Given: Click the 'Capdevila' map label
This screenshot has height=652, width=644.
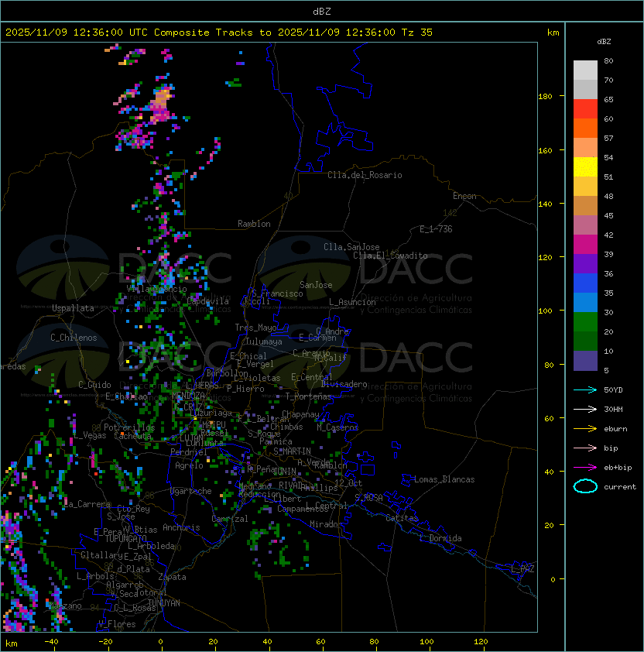Looking at the screenshot, I should pyautogui.click(x=208, y=301).
